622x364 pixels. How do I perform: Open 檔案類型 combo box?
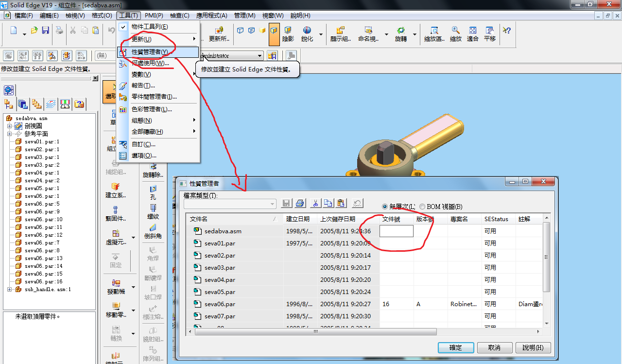coord(229,204)
